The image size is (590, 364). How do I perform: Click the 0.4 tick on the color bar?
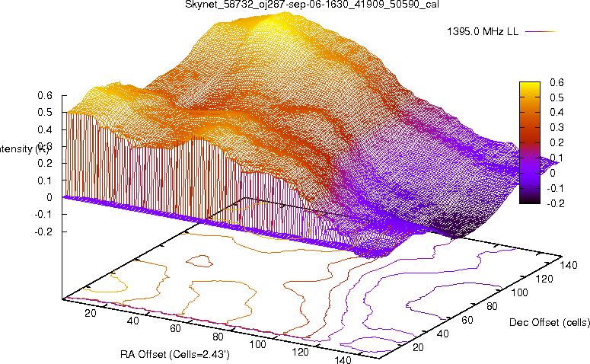point(557,112)
